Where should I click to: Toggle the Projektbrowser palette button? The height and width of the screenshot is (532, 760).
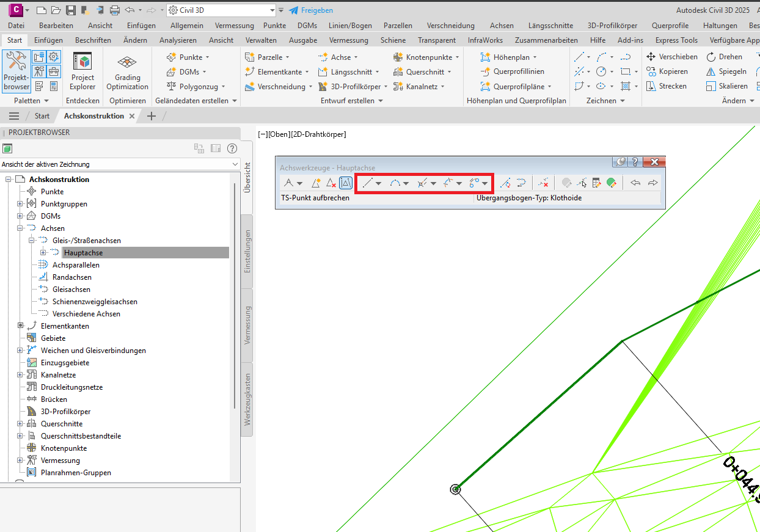(16, 71)
